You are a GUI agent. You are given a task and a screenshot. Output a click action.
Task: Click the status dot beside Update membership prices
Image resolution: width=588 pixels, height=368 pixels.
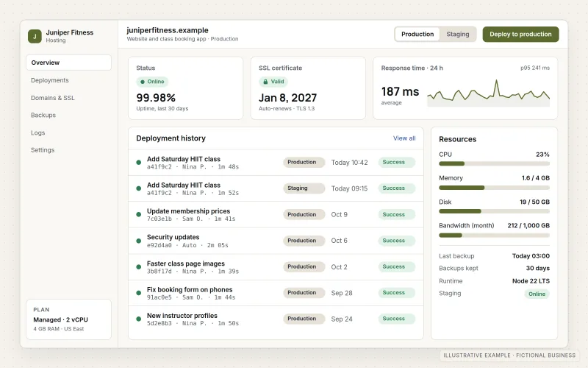click(x=139, y=214)
